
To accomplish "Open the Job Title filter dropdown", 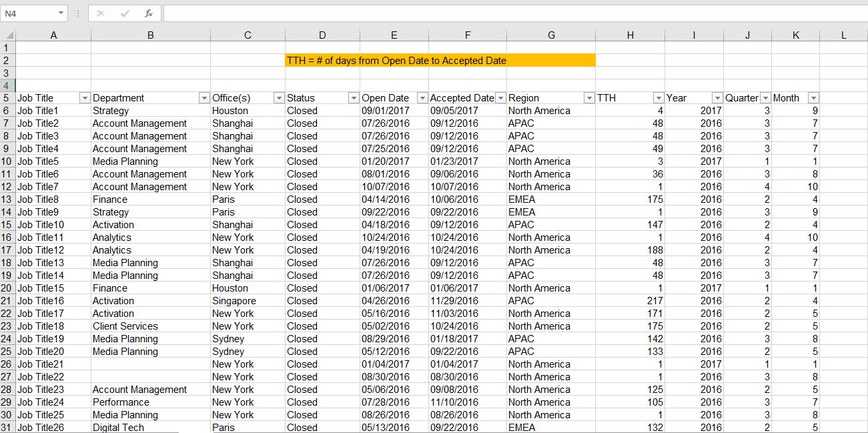I will tap(85, 98).
